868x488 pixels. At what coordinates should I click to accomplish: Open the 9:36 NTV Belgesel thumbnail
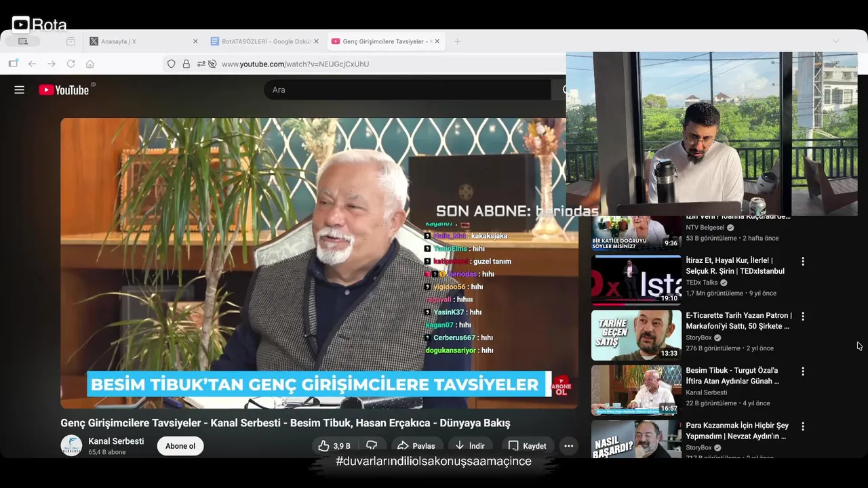point(636,233)
